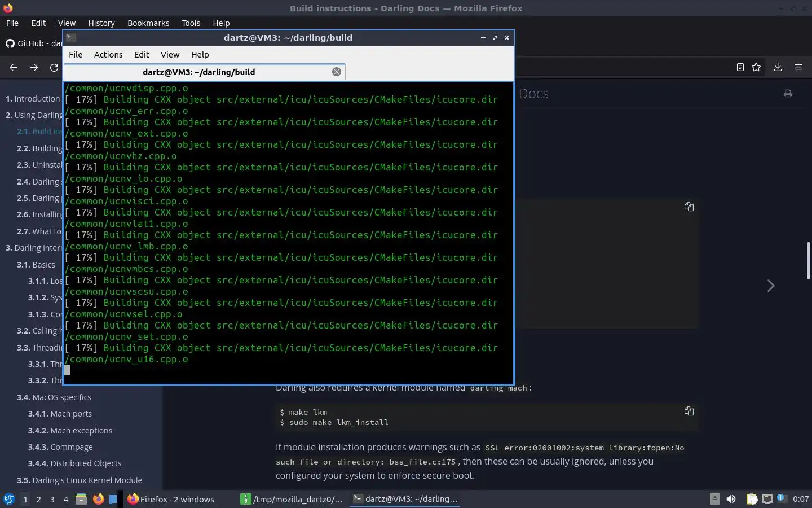The width and height of the screenshot is (812, 508).
Task: Switch to virtual desktop 2
Action: coord(38,500)
